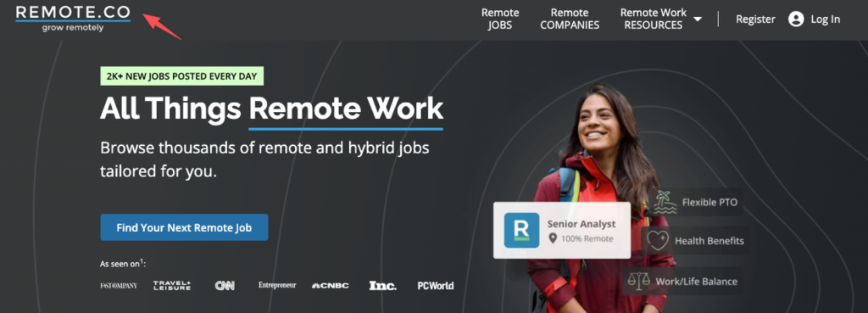Screen dimensions: 868x313
Task: Click the REMOTE.CO logo
Action: (x=73, y=19)
